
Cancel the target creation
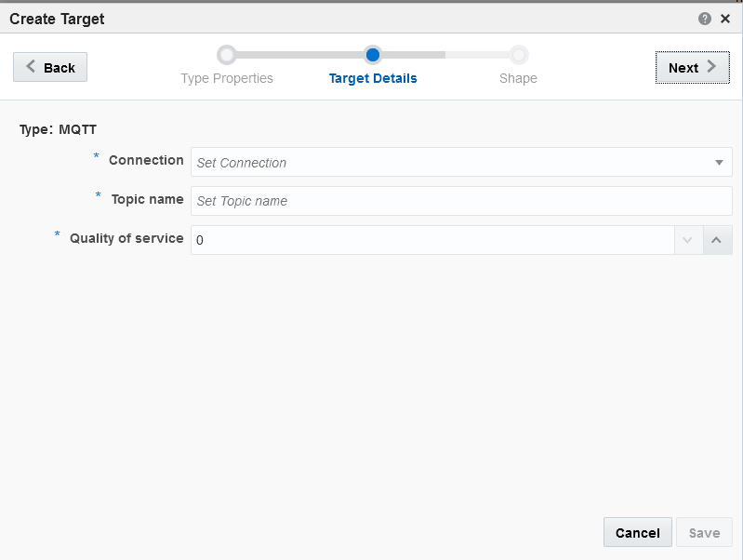[638, 532]
